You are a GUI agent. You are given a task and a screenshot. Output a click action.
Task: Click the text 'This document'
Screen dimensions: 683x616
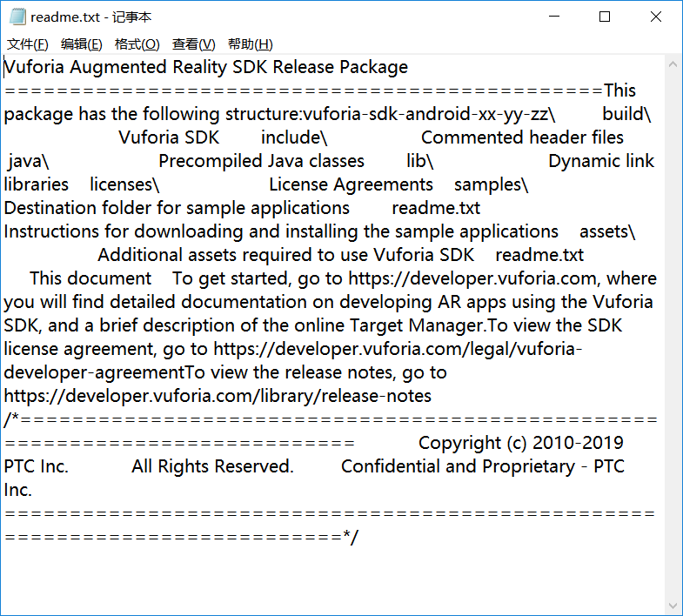90,278
